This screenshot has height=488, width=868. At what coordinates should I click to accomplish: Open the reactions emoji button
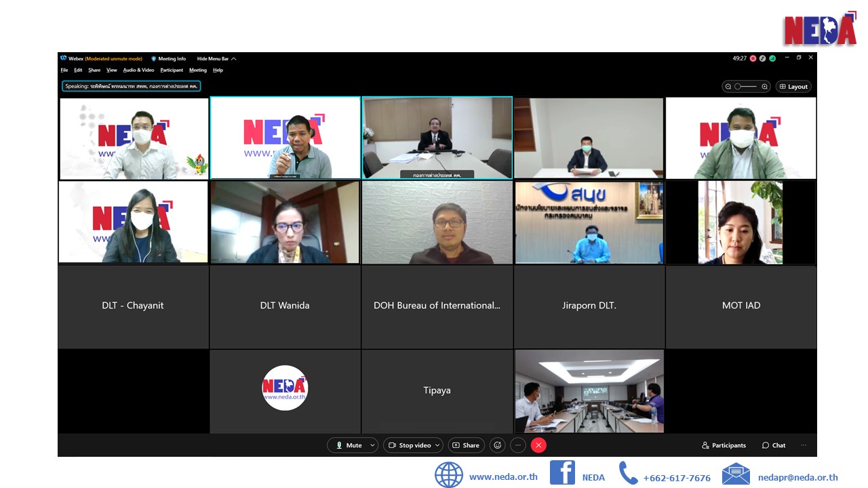pyautogui.click(x=498, y=445)
